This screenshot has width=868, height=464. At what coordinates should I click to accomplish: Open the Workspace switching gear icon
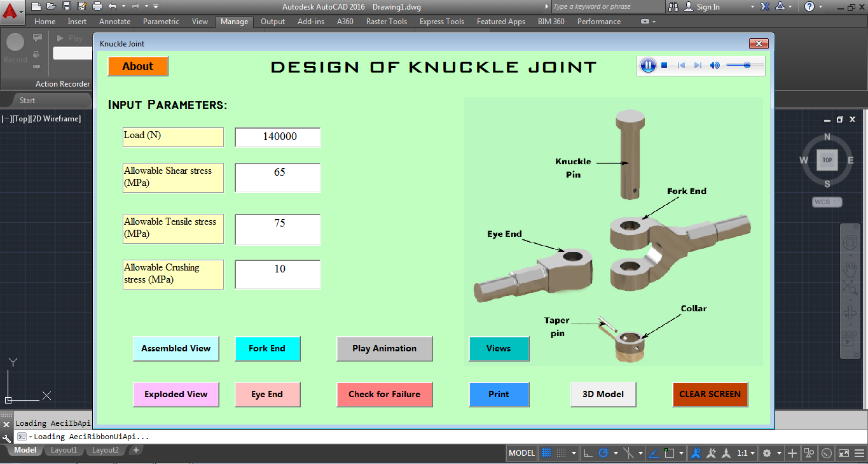[767, 453]
